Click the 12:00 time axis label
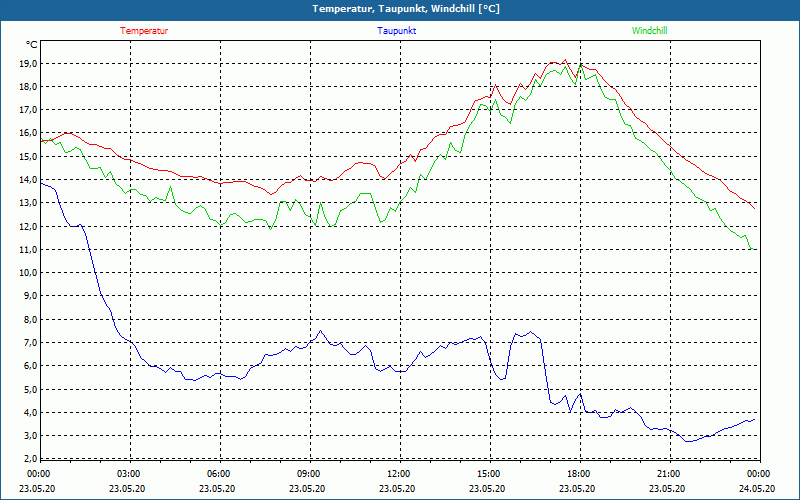The height and width of the screenshot is (500, 800). [398, 474]
